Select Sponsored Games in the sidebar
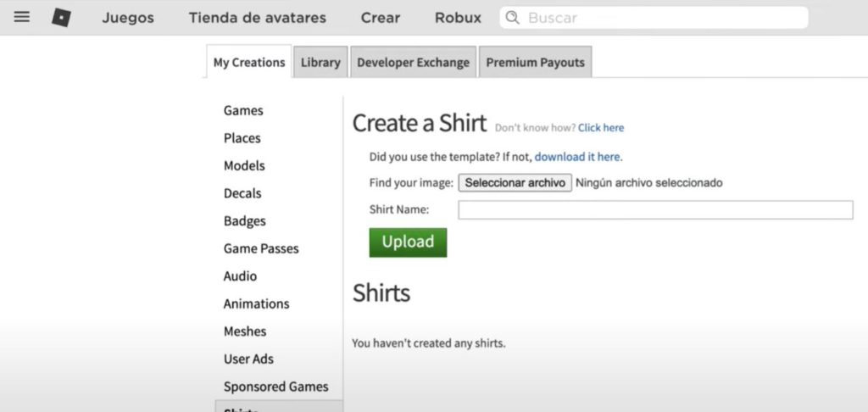 click(276, 387)
